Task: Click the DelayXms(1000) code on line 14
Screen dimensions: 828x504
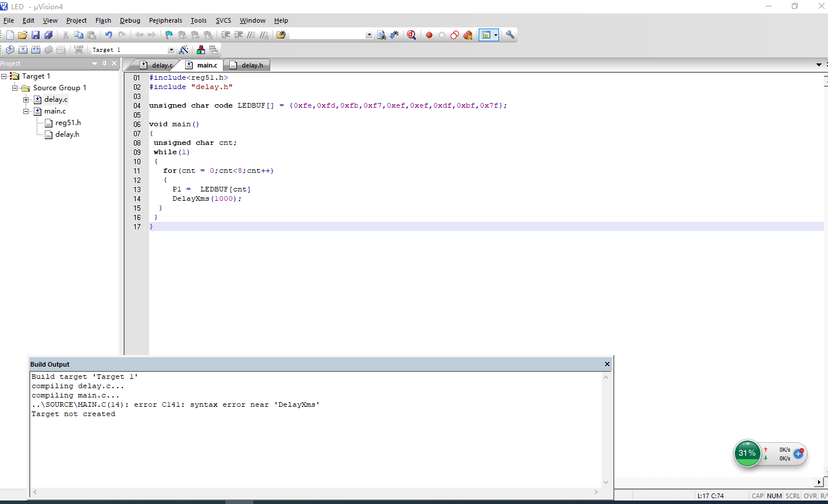Action: click(x=207, y=198)
